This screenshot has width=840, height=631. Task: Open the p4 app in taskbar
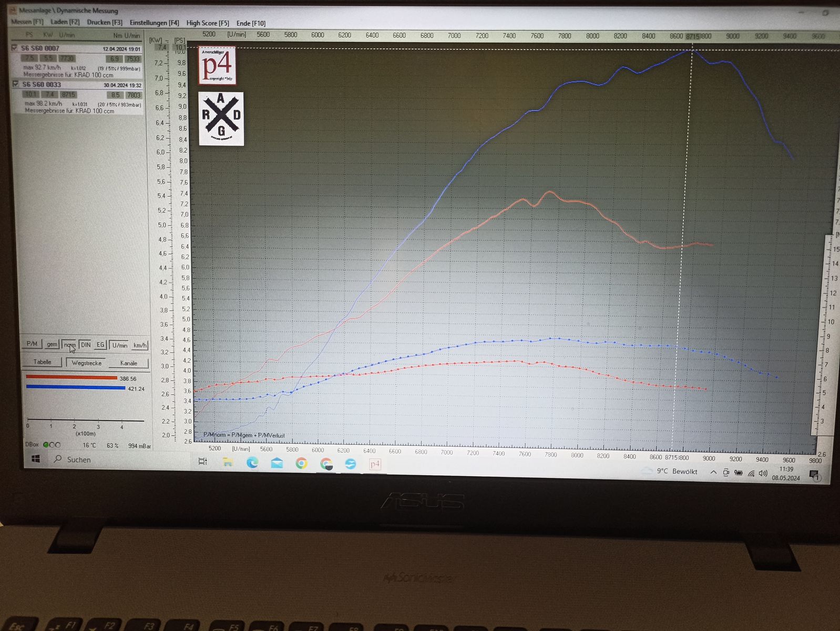point(375,464)
